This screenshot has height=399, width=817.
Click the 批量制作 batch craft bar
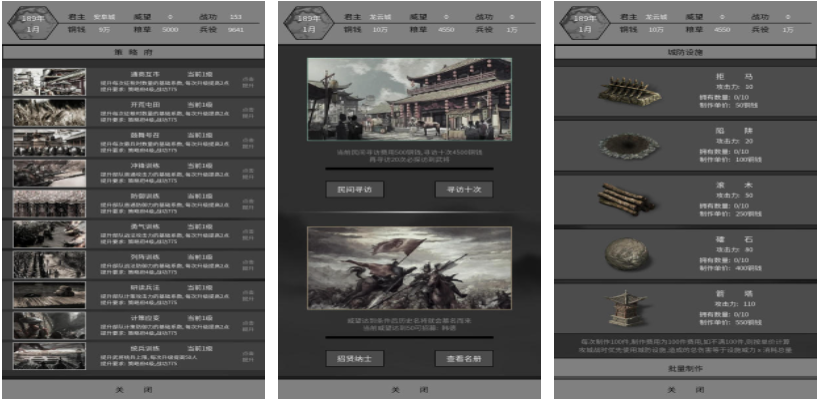pyautogui.click(x=685, y=368)
